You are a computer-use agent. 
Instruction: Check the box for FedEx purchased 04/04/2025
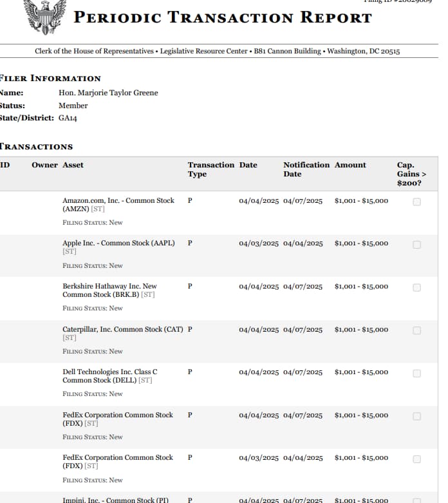pyautogui.click(x=416, y=416)
